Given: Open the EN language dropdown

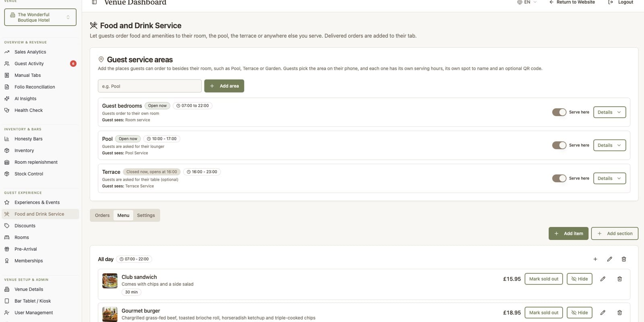Looking at the screenshot, I should point(527,2).
